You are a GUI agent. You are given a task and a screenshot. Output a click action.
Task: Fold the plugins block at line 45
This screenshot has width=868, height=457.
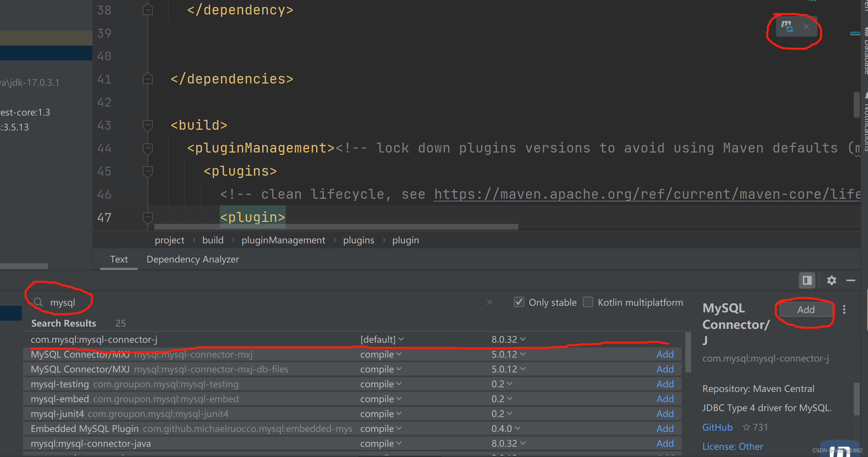(x=147, y=171)
